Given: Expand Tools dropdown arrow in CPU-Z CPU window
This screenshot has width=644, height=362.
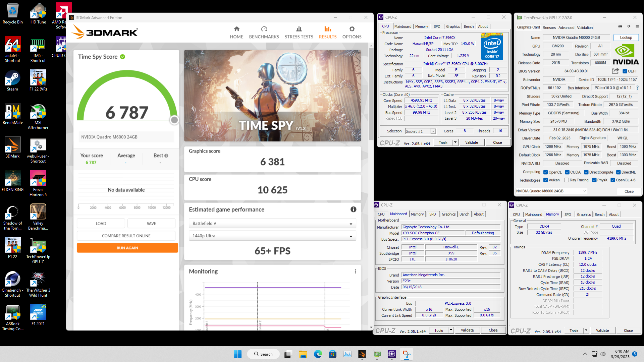Looking at the screenshot, I should click(x=455, y=142).
